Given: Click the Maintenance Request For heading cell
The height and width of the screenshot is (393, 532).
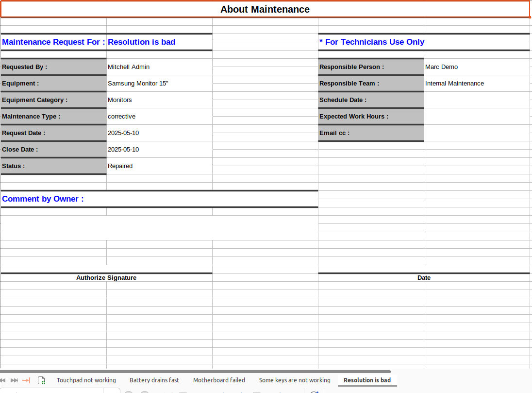Looking at the screenshot, I should pos(53,42).
